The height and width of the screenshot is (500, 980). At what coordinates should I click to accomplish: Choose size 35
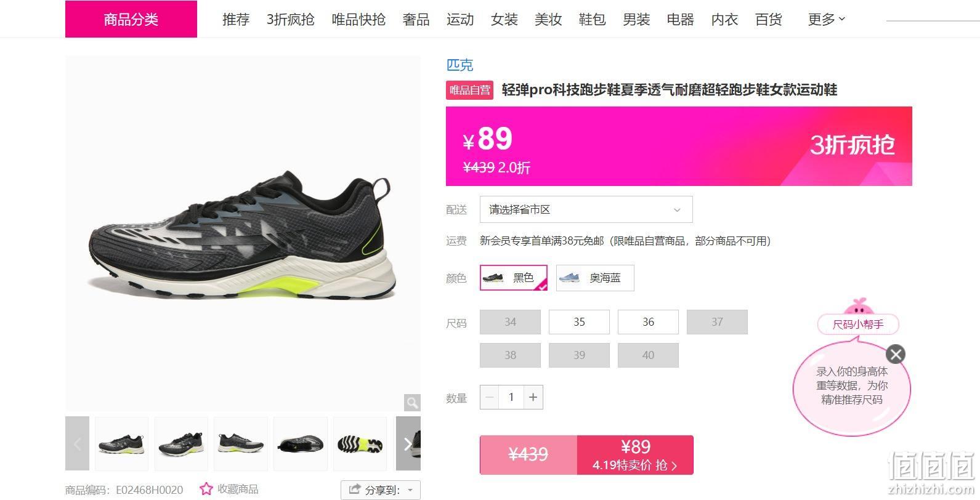pyautogui.click(x=579, y=322)
